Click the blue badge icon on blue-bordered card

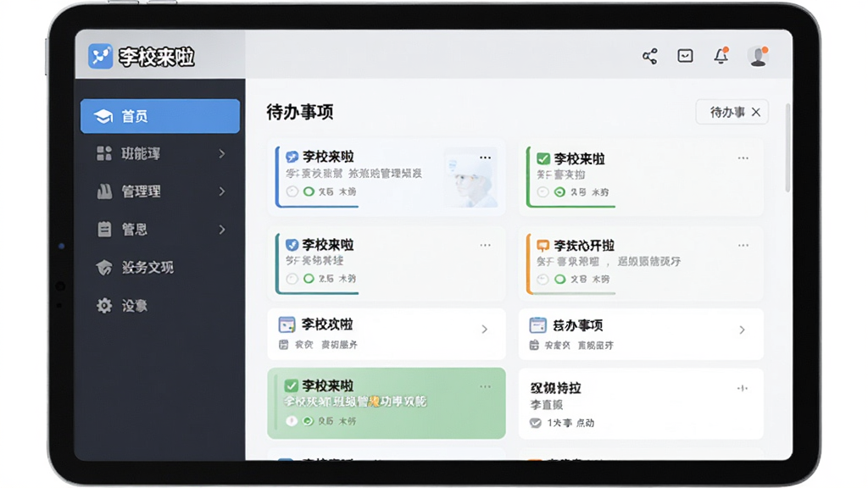[292, 157]
